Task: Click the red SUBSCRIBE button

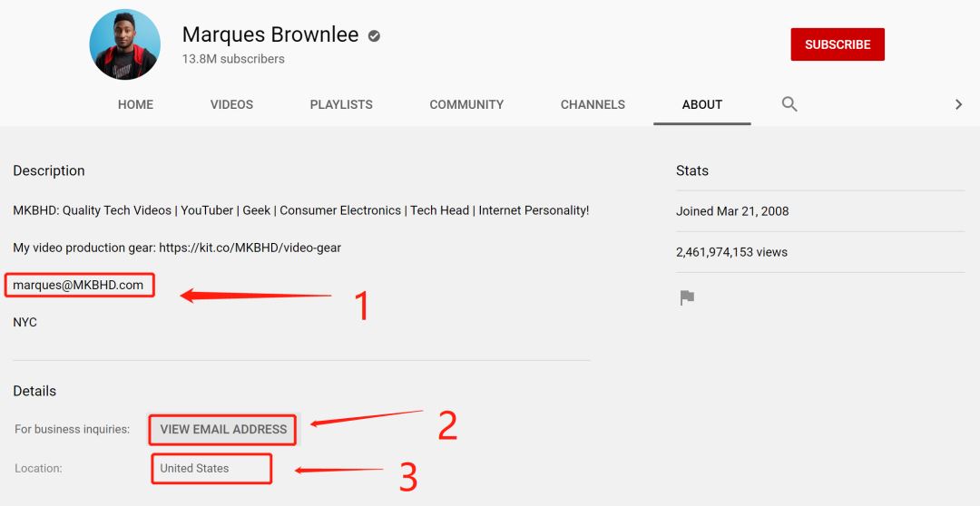Action: (838, 44)
